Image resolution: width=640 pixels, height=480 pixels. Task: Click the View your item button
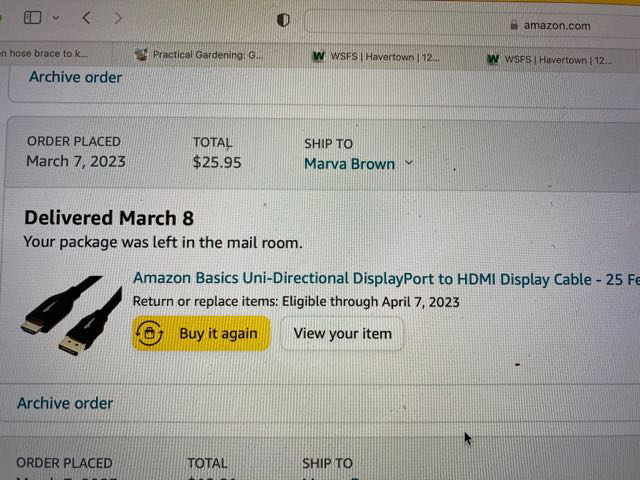(x=342, y=334)
